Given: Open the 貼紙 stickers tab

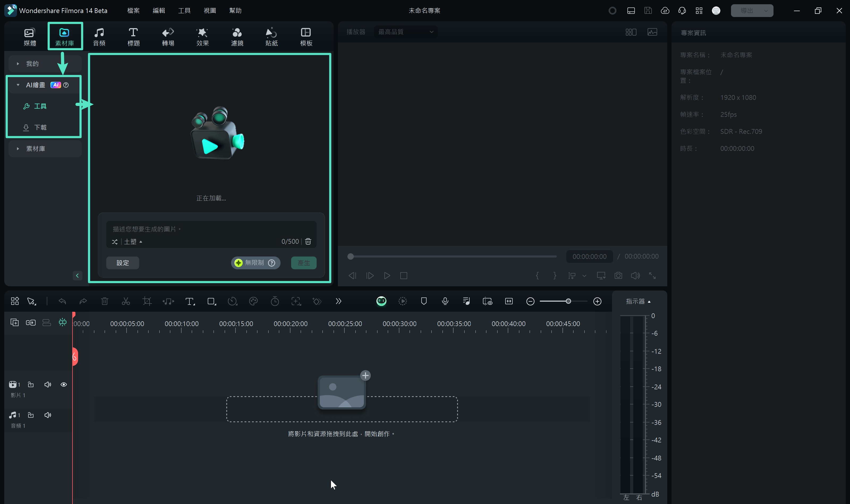Looking at the screenshot, I should point(271,37).
